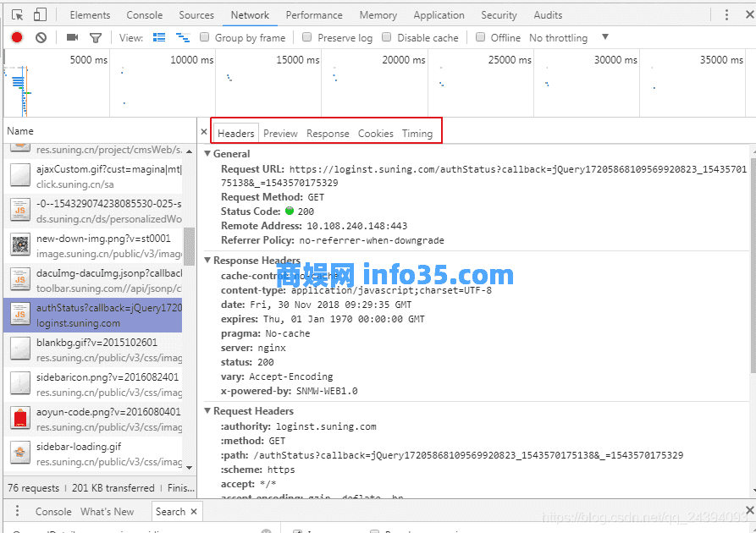Click the new-down-img.png QR thumbnail

point(20,245)
